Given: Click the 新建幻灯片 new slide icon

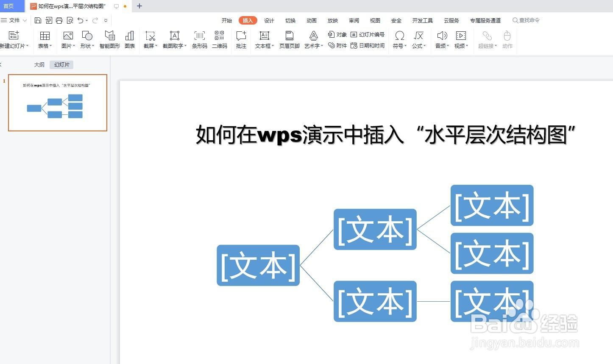Looking at the screenshot, I should tap(14, 36).
